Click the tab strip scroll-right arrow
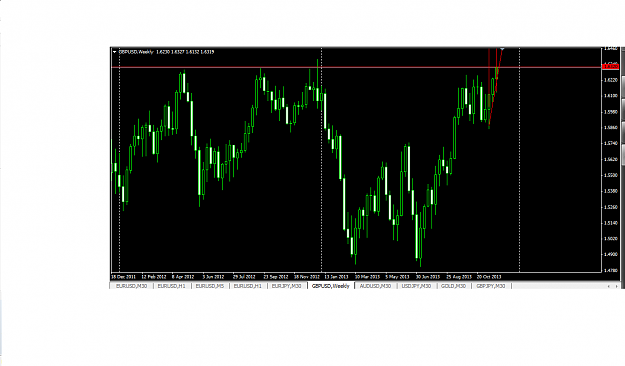 click(x=617, y=286)
